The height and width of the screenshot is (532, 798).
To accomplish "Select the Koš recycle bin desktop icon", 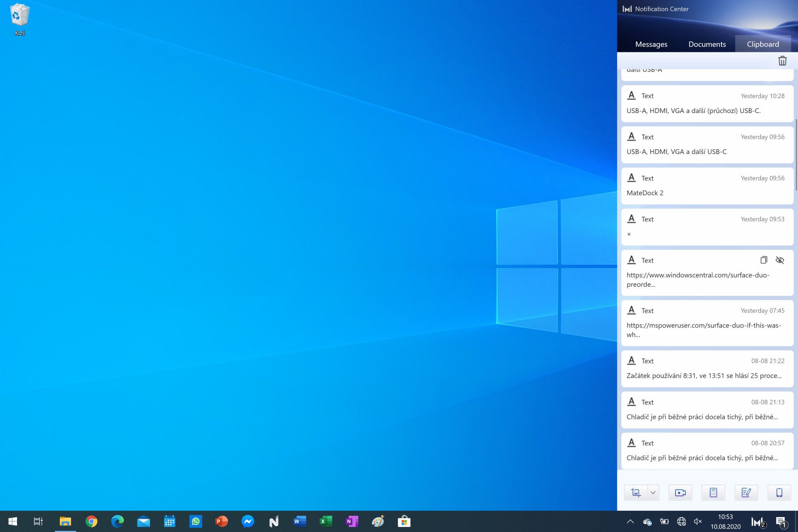I will tap(20, 20).
